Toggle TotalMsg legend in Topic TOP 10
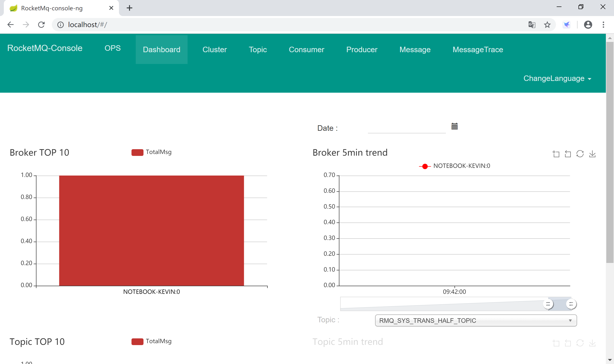This screenshot has height=364, width=614. 151,341
